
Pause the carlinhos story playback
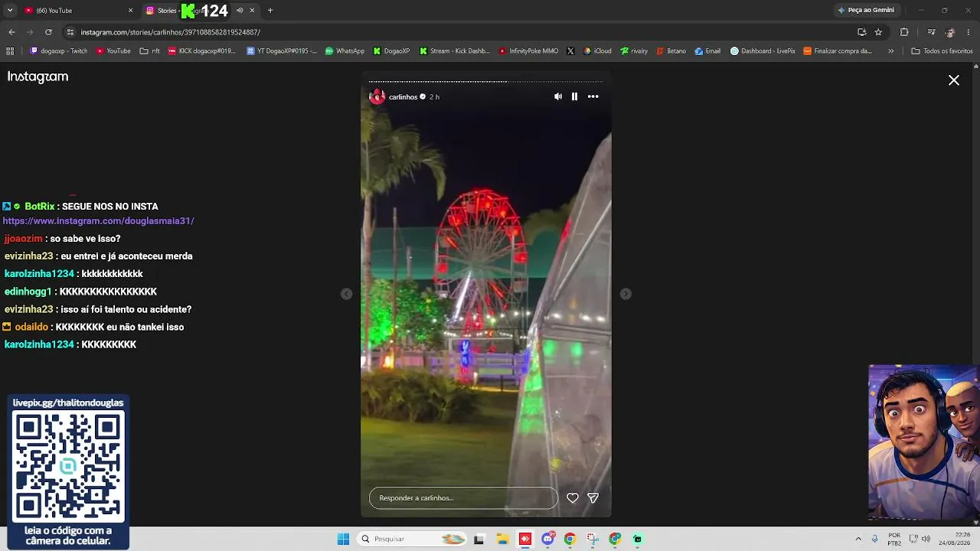[574, 96]
